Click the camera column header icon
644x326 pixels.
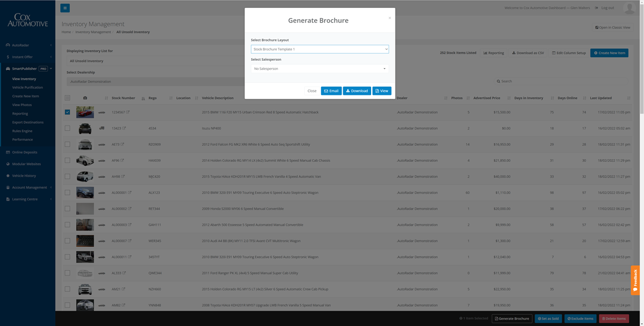coord(85,98)
